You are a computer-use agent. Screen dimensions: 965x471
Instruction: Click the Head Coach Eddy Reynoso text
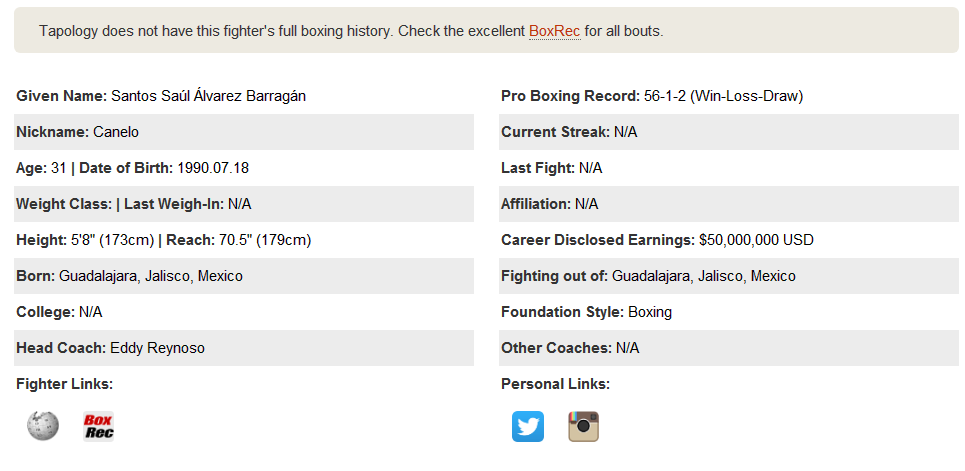(110, 348)
